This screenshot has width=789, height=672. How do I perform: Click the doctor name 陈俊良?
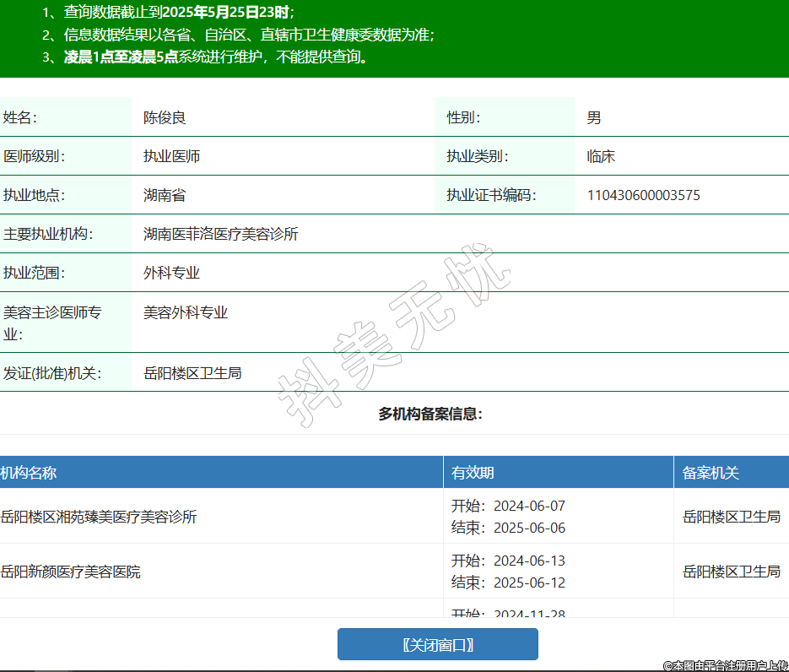[x=165, y=118]
